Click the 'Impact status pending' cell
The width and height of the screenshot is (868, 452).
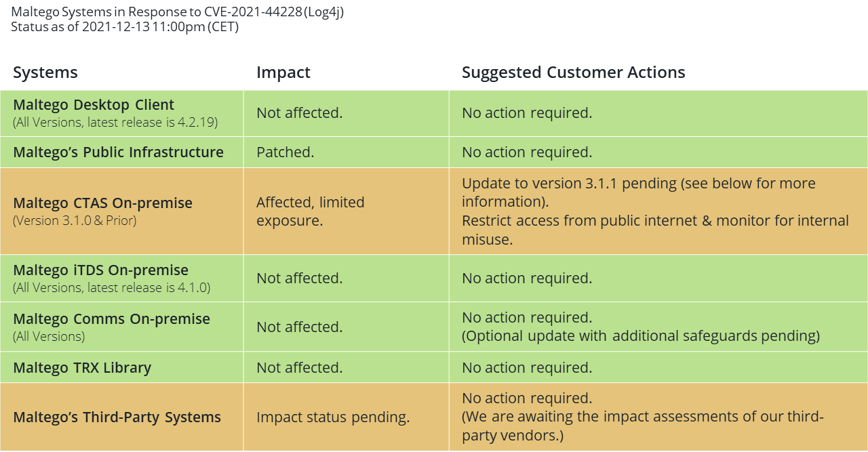pyautogui.click(x=333, y=417)
